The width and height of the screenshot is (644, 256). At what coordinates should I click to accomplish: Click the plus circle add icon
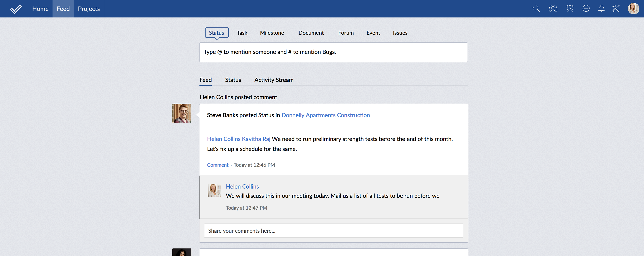coord(586,9)
